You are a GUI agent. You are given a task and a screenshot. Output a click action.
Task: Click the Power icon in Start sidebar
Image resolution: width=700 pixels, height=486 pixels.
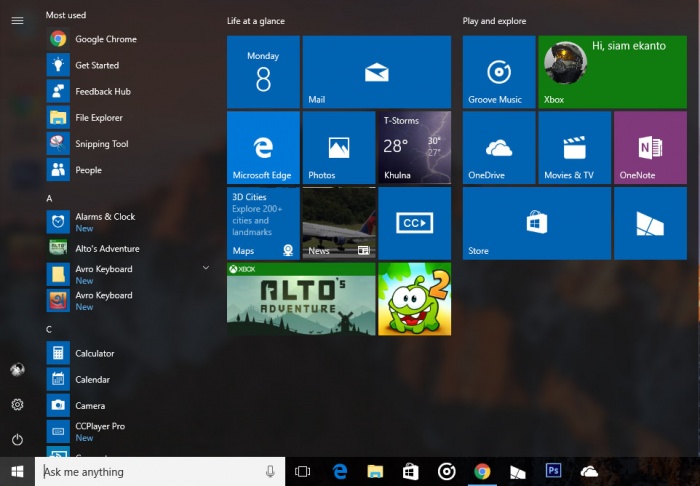pos(17,439)
